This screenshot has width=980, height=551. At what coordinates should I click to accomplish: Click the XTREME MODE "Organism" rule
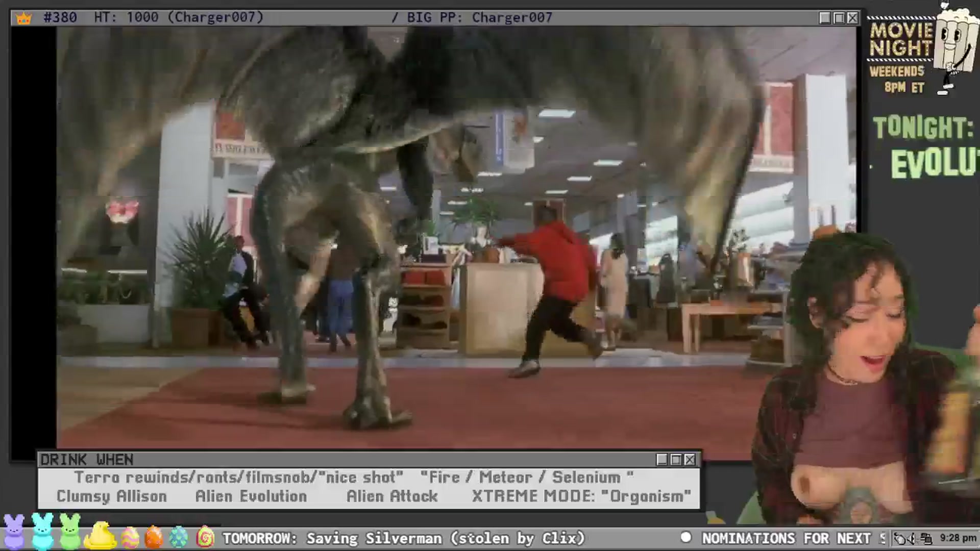581,496
